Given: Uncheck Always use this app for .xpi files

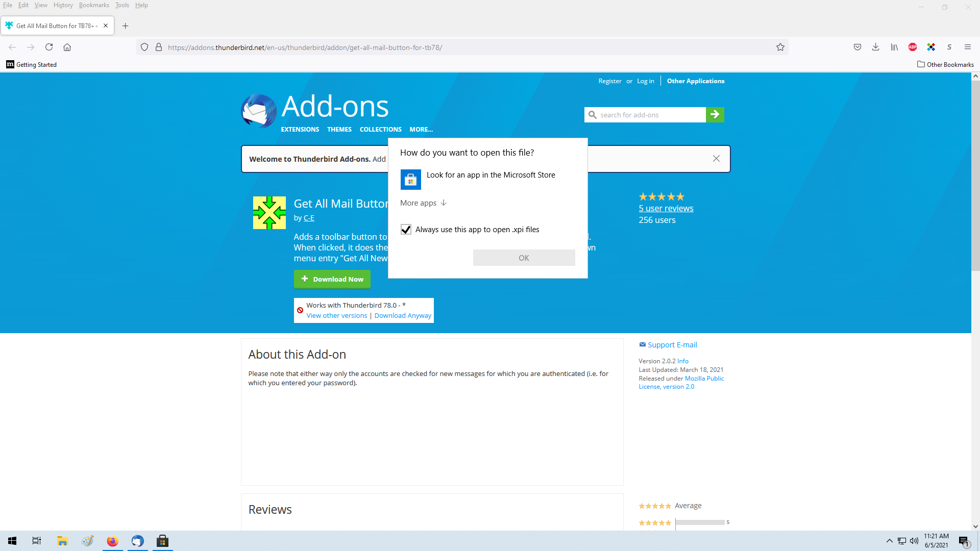Looking at the screenshot, I should 406,230.
